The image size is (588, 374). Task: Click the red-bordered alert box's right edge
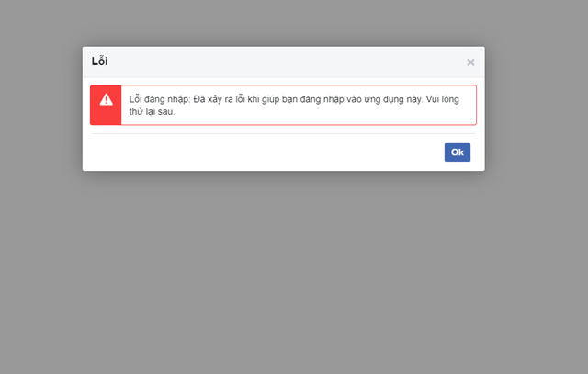point(476,105)
